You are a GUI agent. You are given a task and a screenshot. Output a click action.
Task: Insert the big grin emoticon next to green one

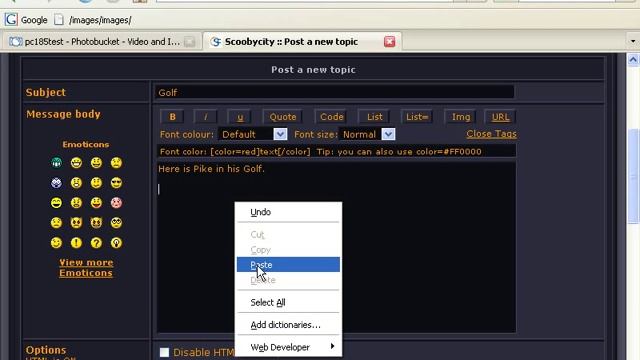76,163
